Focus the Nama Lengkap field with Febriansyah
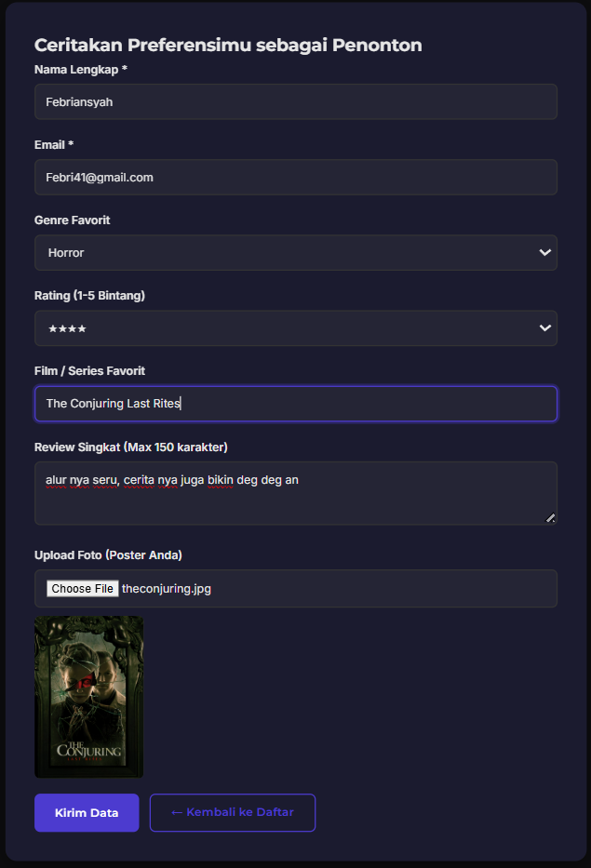591x868 pixels. (295, 101)
